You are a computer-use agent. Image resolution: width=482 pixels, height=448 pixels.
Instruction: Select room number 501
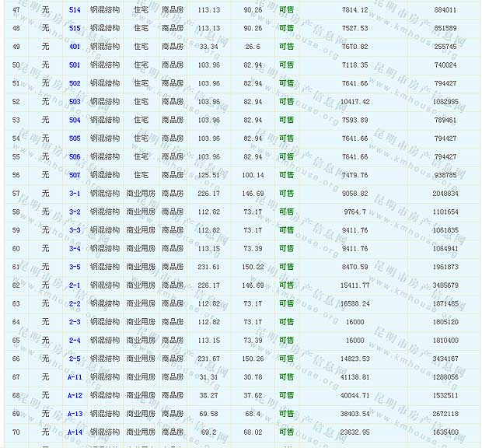click(x=75, y=65)
